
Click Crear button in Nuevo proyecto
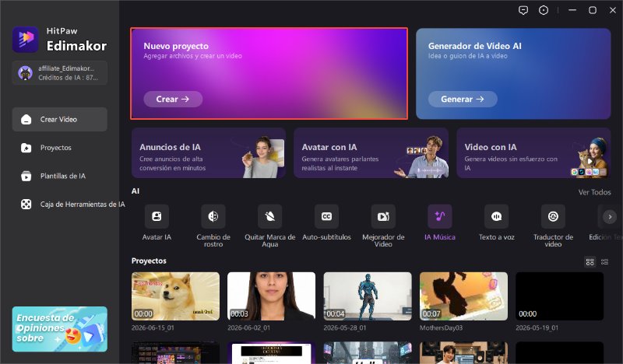click(x=173, y=100)
